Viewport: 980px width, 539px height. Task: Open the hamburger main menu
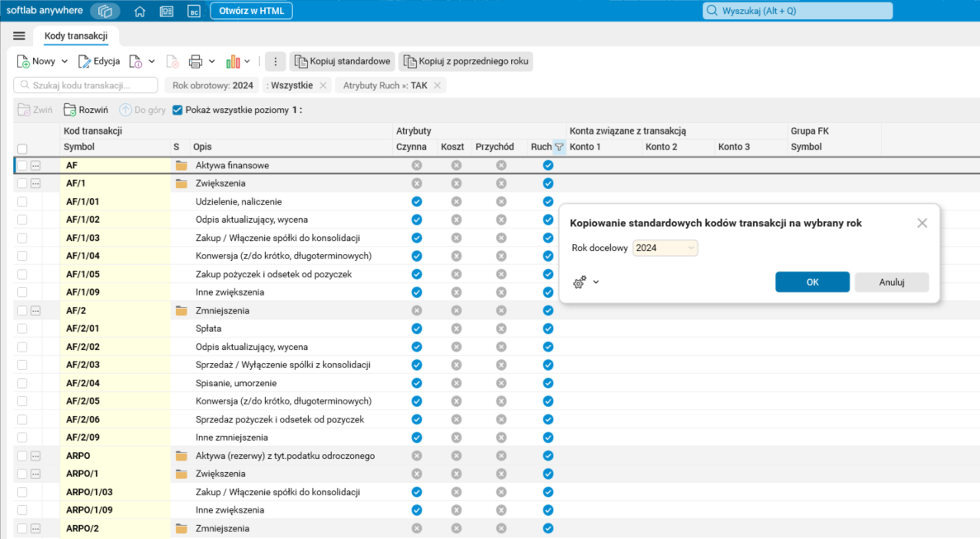[x=19, y=35]
